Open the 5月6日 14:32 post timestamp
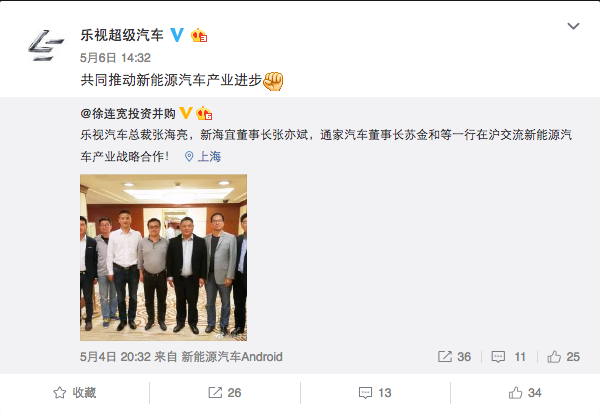The height and width of the screenshot is (411, 600). (x=115, y=58)
